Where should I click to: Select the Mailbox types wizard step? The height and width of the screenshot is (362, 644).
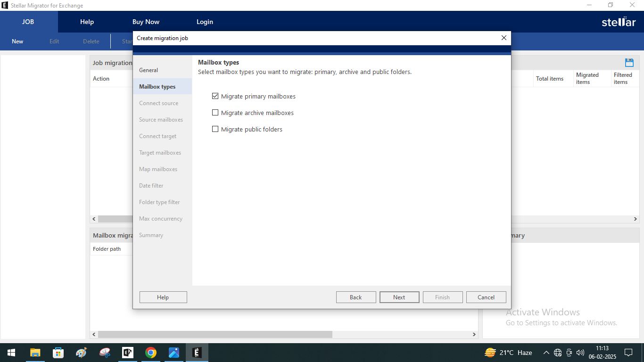click(162, 87)
